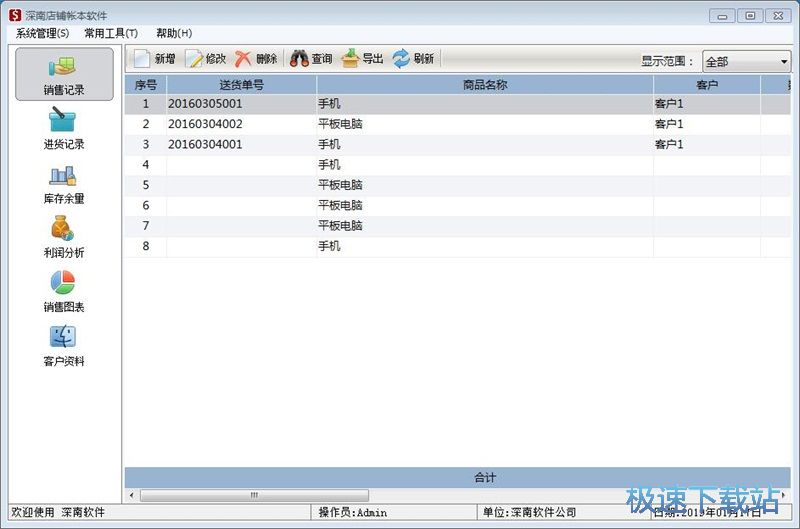This screenshot has height=529, width=800.
Task: Select 手机 product cell in row 4
Action: tap(485, 165)
